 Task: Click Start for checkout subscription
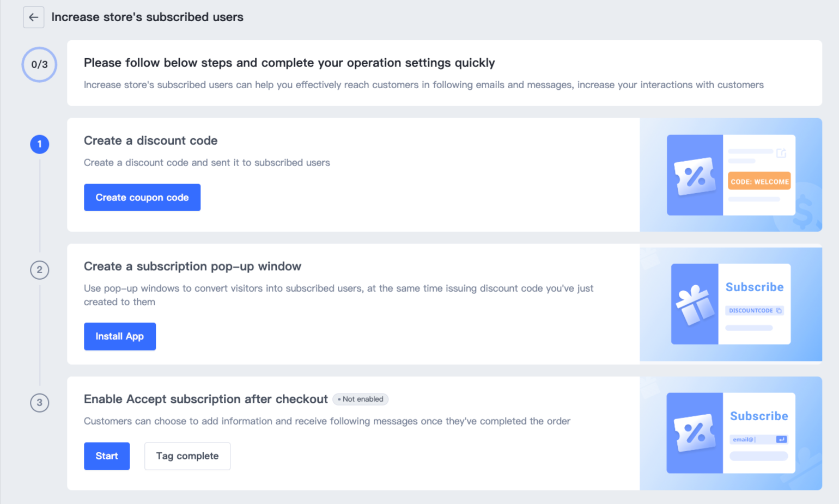(107, 456)
